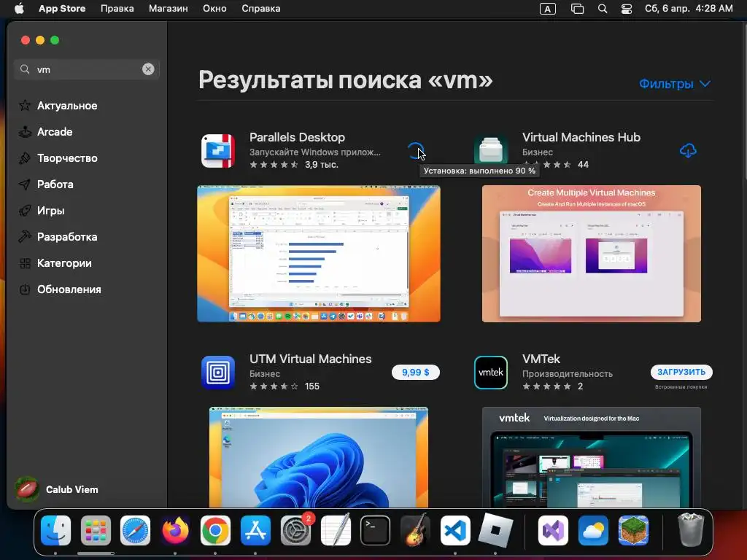Viewport: 747px width, 560px height.
Task: Launch Firefox from the Dock
Action: click(x=175, y=530)
